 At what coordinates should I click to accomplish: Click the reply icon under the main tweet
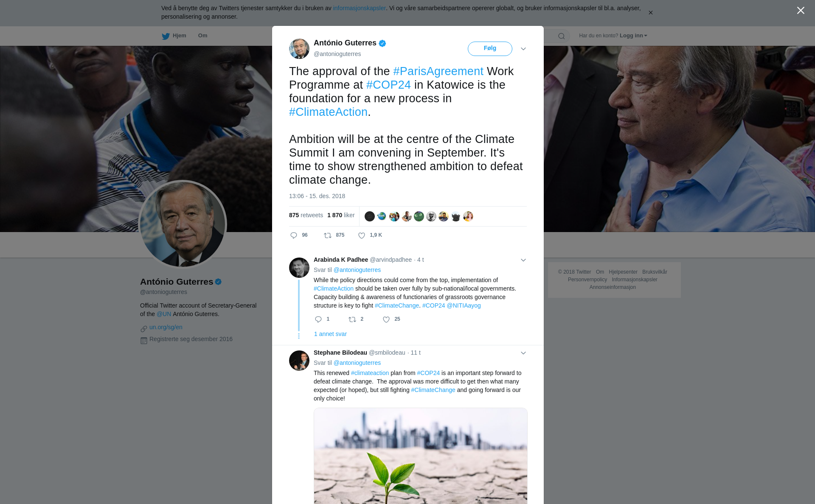pos(294,235)
